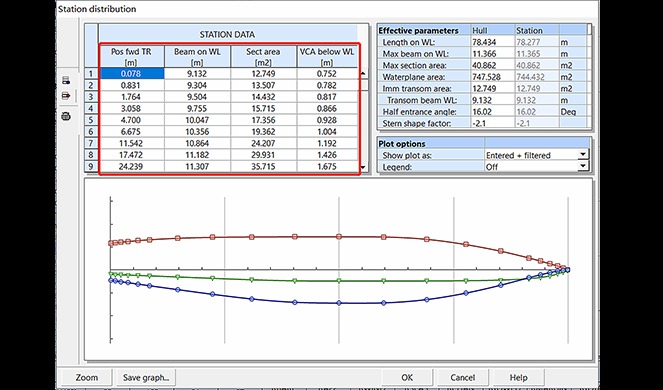Select the VCA below WL cell 0.817

pos(327,97)
